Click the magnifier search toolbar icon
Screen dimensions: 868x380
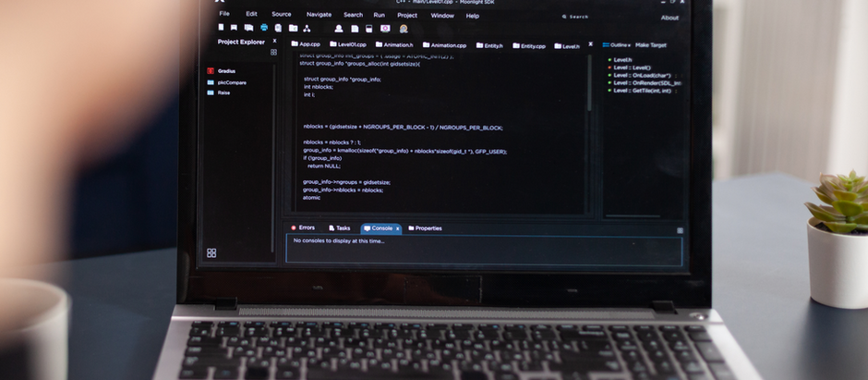tap(404, 29)
